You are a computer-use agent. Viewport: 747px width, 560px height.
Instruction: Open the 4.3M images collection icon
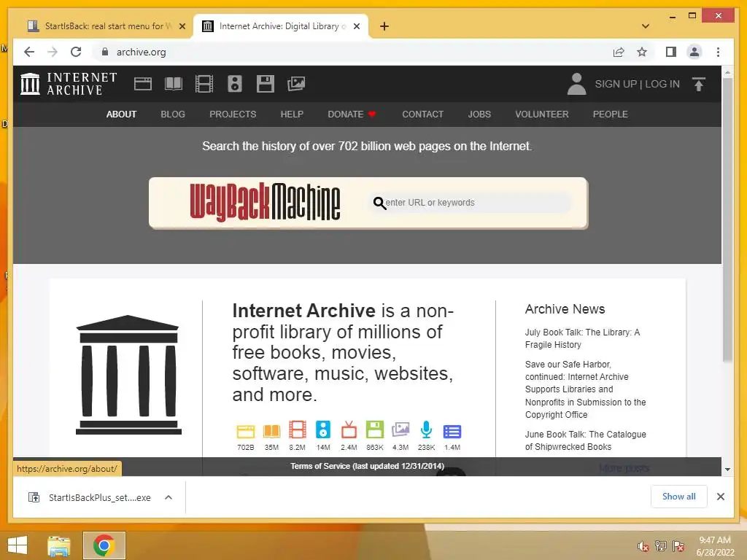point(400,430)
